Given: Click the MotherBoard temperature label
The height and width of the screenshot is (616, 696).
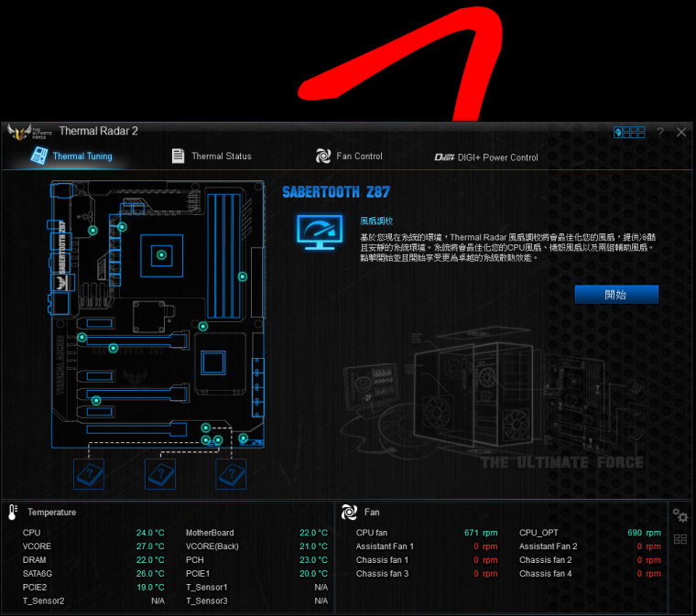Looking at the screenshot, I should pyautogui.click(x=210, y=533).
